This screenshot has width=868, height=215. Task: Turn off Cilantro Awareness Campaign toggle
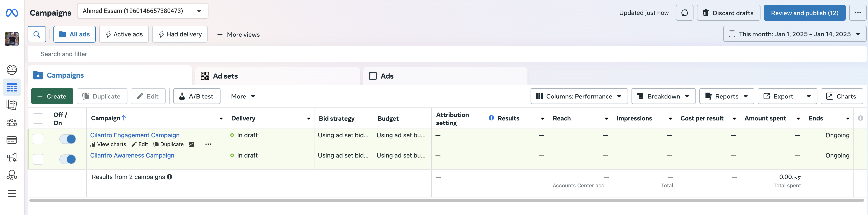point(67,159)
